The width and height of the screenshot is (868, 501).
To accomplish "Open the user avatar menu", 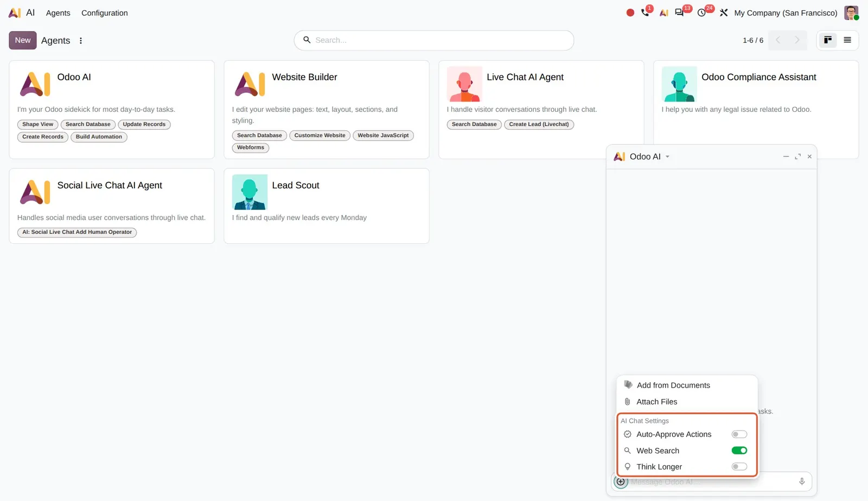I will coord(851,12).
